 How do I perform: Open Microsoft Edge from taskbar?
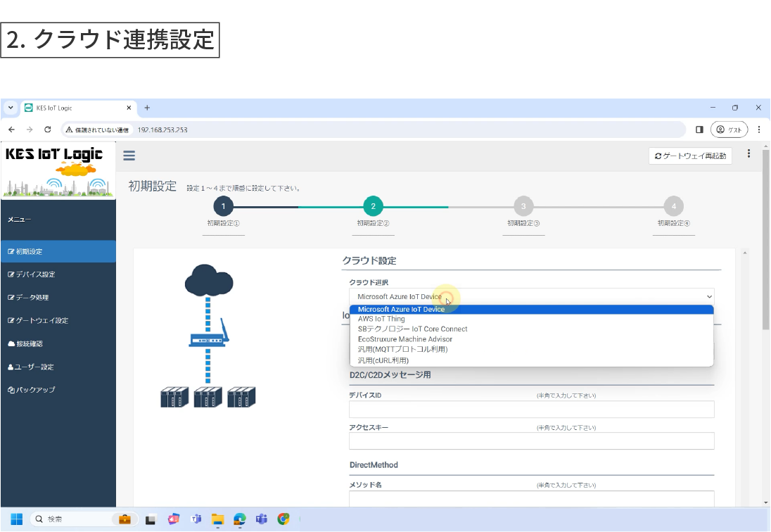[x=239, y=519]
